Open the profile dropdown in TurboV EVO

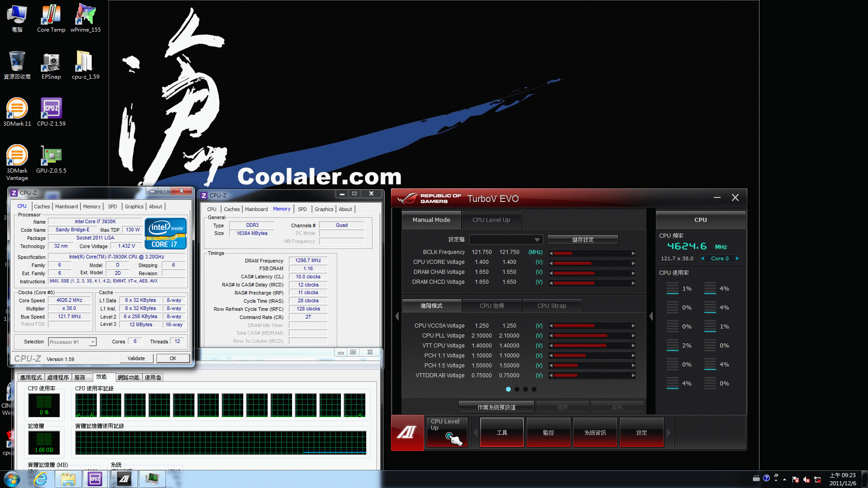pos(505,239)
